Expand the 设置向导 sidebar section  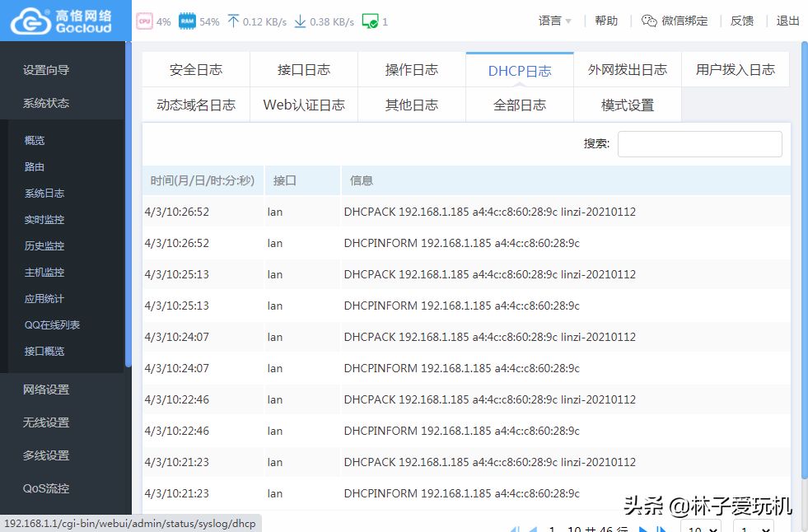coord(46,70)
